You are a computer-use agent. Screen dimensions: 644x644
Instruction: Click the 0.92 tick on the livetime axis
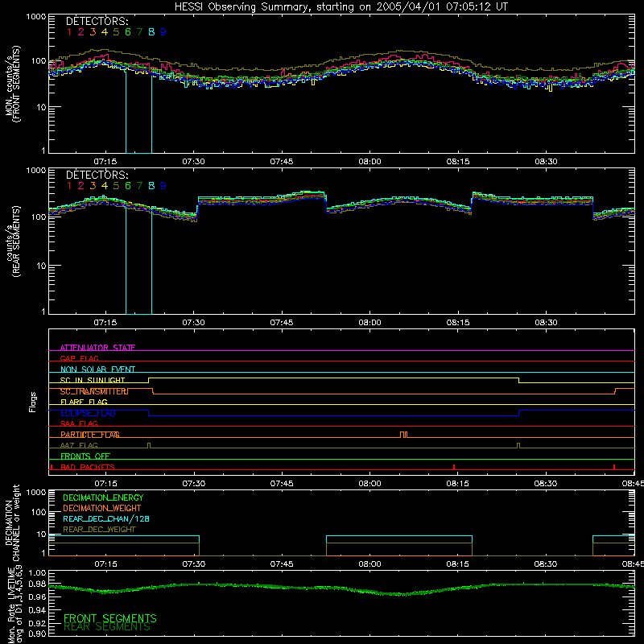point(38,621)
